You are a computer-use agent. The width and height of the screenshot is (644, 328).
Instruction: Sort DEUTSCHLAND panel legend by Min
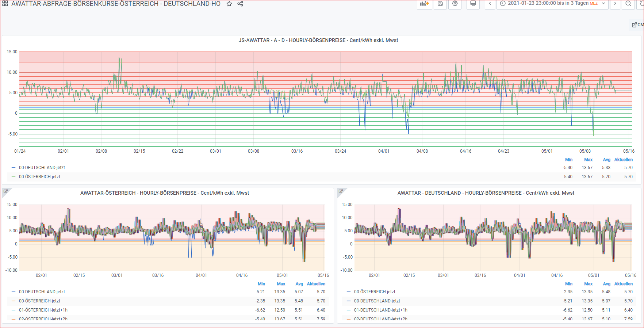click(x=569, y=284)
